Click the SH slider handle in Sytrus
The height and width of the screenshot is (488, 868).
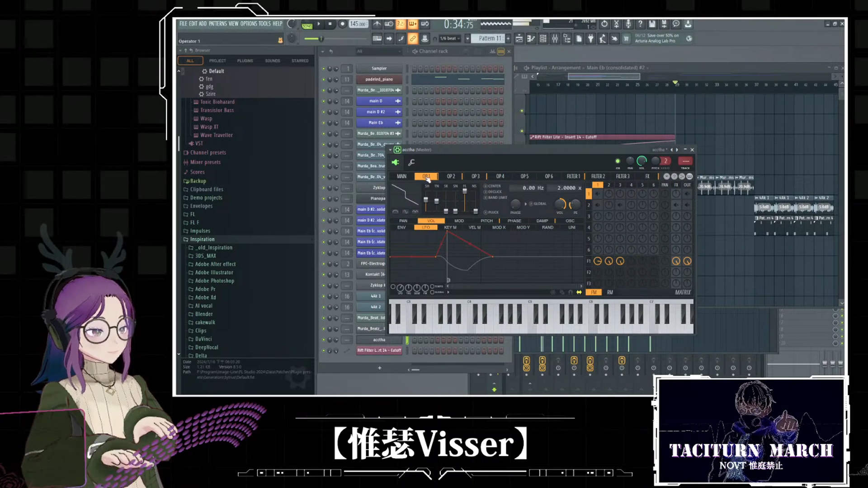click(425, 200)
